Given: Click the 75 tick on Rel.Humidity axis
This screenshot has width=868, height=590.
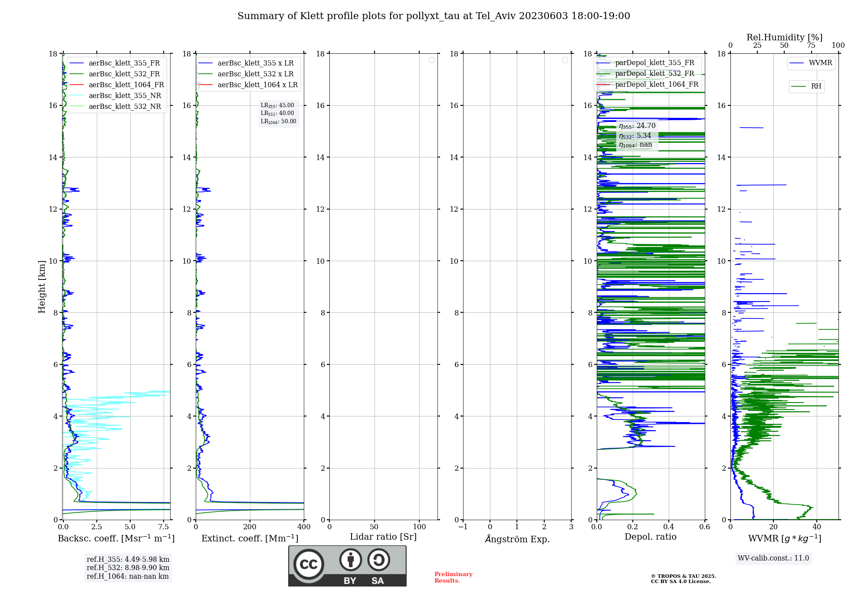Looking at the screenshot, I should [x=811, y=46].
